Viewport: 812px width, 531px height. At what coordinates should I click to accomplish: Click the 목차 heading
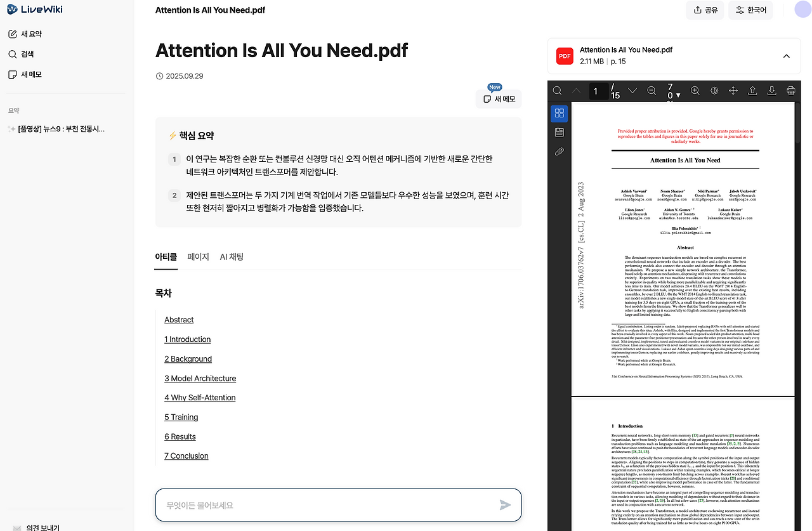point(164,293)
